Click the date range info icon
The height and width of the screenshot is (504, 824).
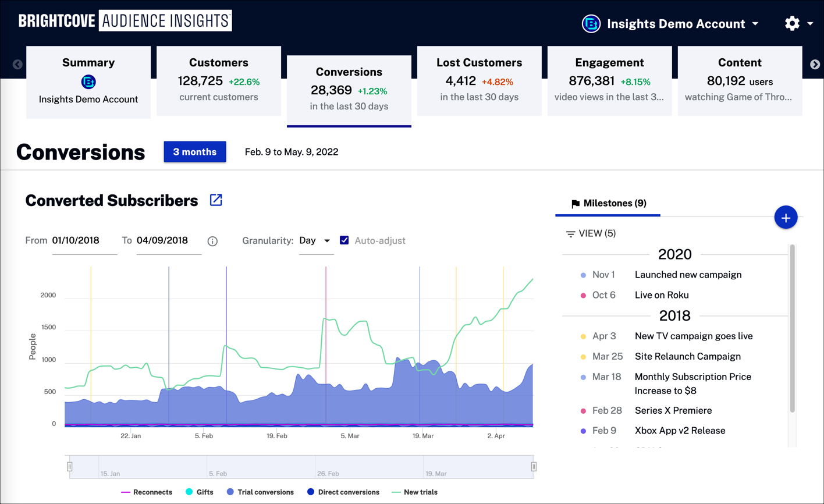click(x=212, y=241)
